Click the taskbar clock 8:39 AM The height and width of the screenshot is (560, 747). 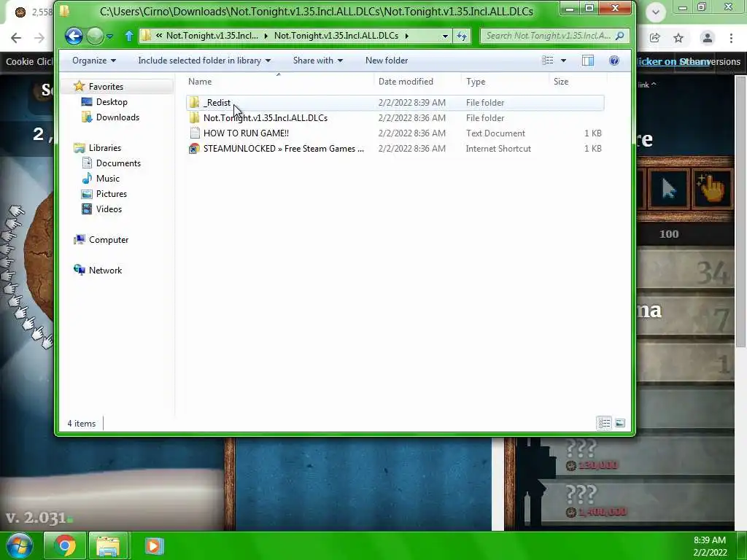pos(709,546)
